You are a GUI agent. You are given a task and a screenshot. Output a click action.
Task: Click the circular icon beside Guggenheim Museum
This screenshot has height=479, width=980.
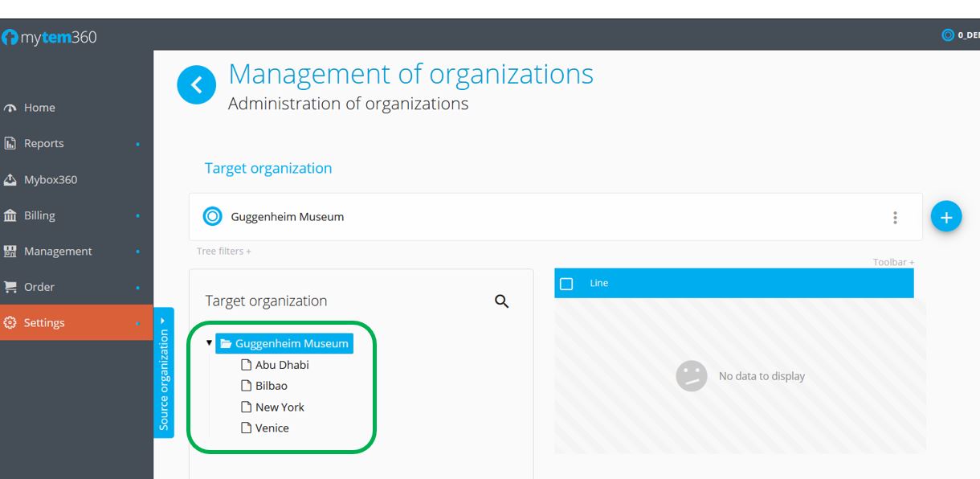pos(212,216)
